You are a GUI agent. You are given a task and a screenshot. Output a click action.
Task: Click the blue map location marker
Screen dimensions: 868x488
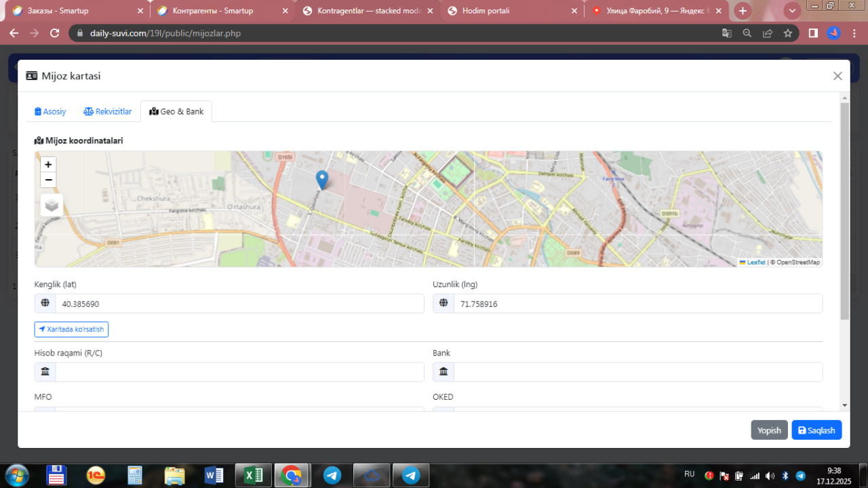click(322, 179)
